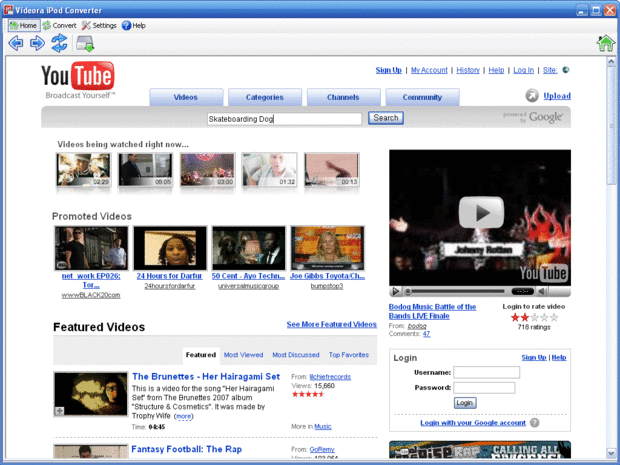The image size is (620, 465).
Task: Open net_work EP026 video link
Action: point(91,280)
